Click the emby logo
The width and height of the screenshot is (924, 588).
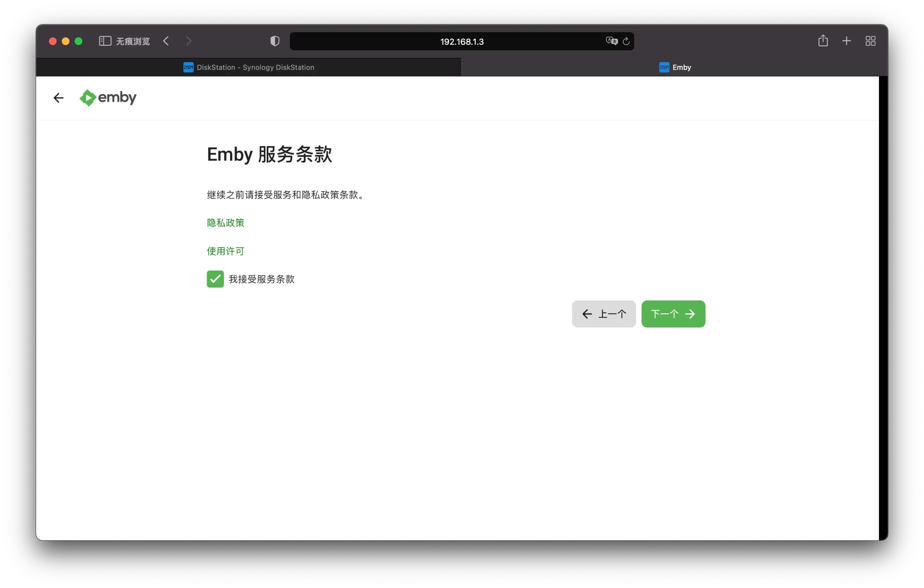pyautogui.click(x=108, y=98)
